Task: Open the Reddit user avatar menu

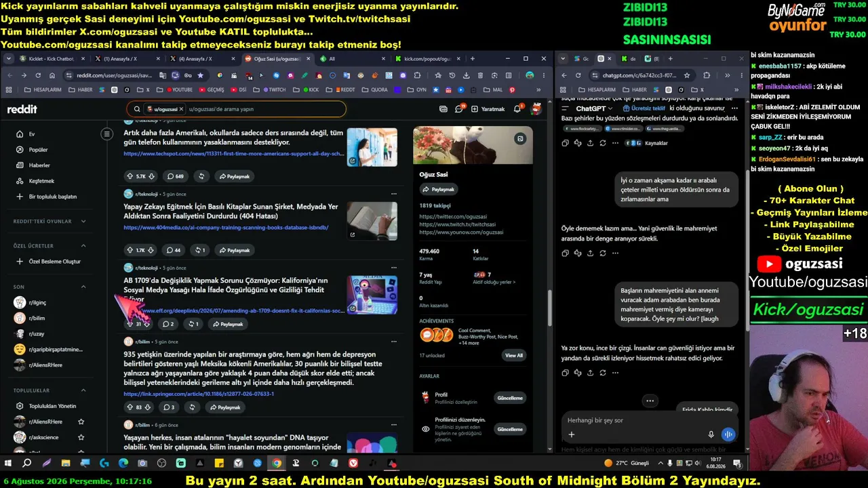Action: point(536,108)
